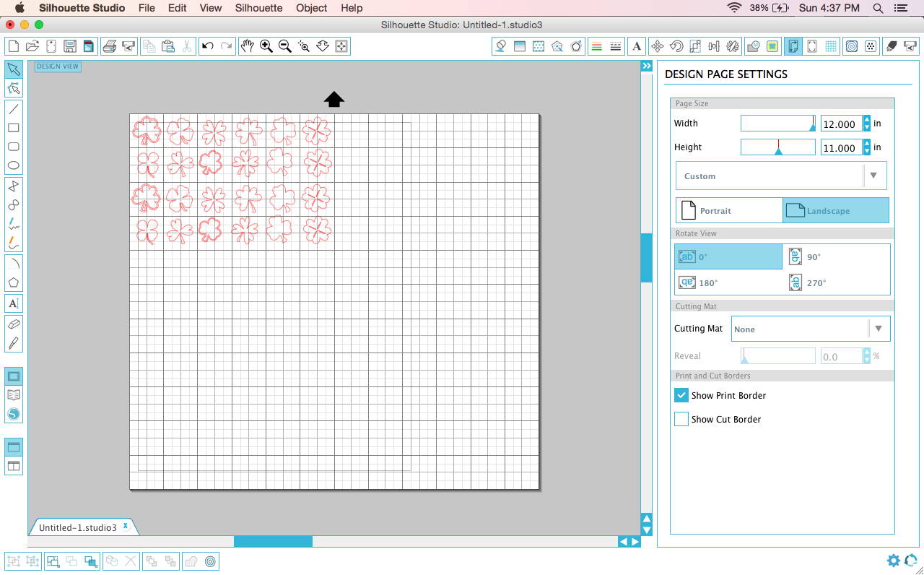The image size is (924, 575).
Task: Close the Untitled-1.studio3 document tab
Action: [x=126, y=527]
